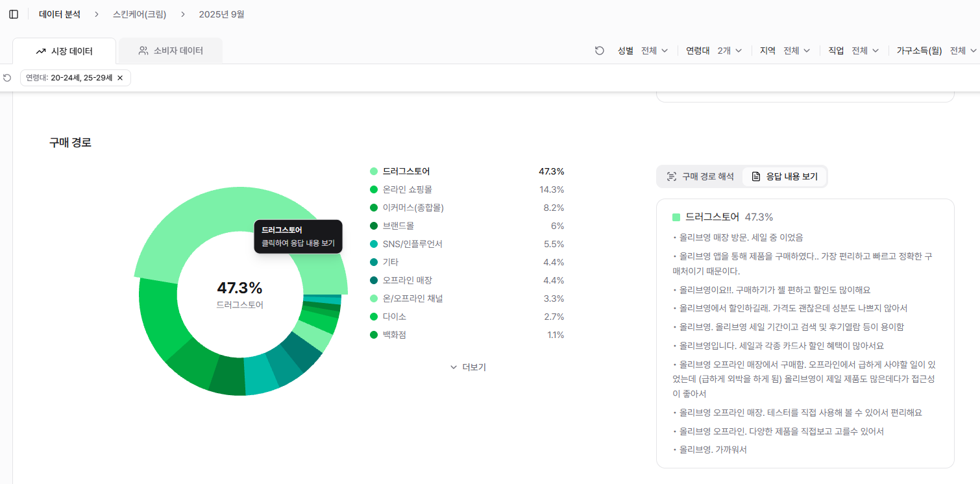Go to 데이터 분석 breadcrumb

pos(60,14)
